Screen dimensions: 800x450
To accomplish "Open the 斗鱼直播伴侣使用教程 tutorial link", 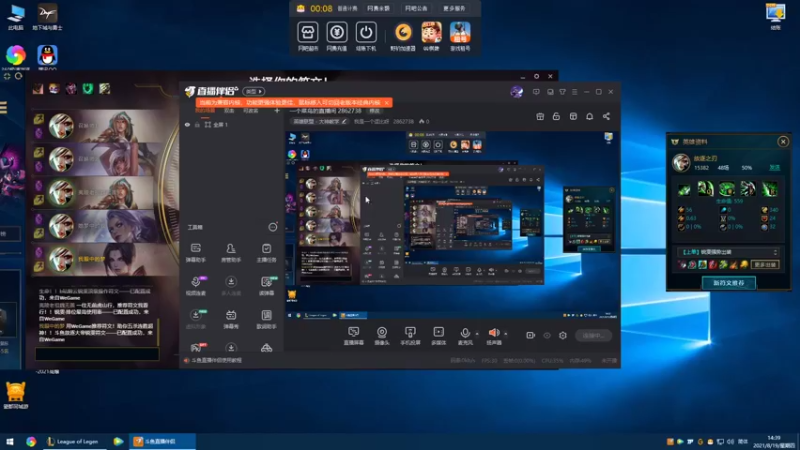I will click(216, 360).
